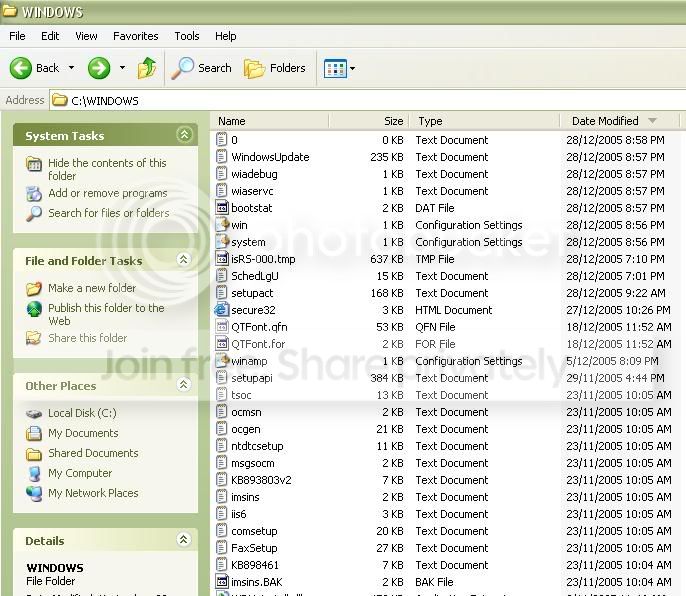
Task: Select the FaxSetup file name
Action: pos(254,548)
